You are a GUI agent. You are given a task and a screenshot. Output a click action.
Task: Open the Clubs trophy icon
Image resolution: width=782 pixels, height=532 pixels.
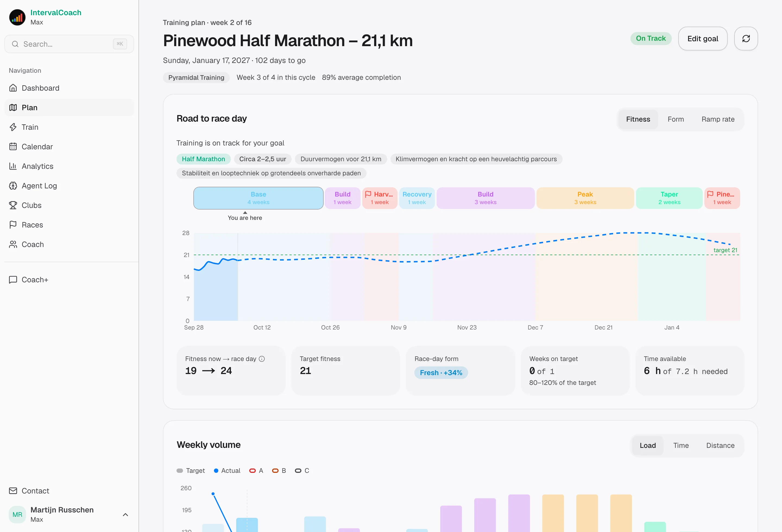coord(13,205)
